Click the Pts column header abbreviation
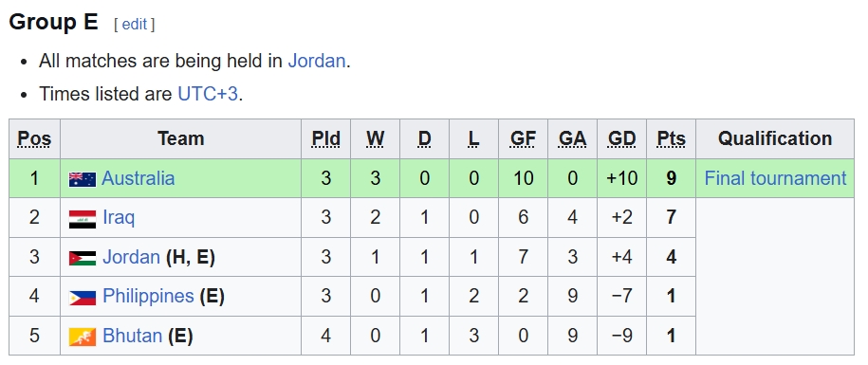The width and height of the screenshot is (868, 365). click(x=671, y=138)
